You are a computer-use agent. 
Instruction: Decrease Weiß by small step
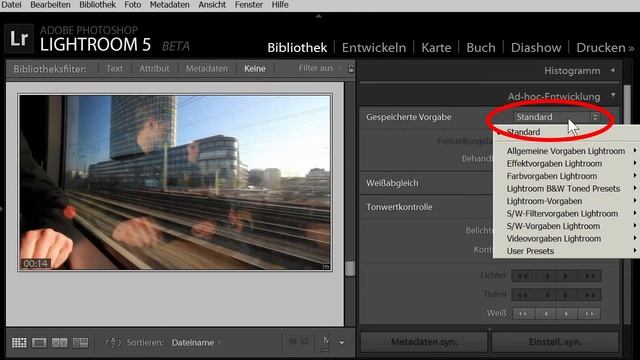pyautogui.click(x=547, y=313)
